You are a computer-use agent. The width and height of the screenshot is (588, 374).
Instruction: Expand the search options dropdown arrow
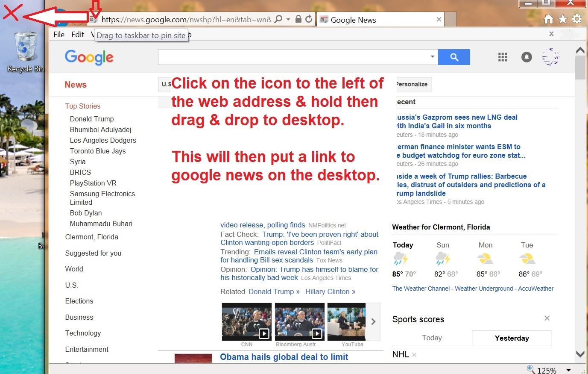click(432, 57)
